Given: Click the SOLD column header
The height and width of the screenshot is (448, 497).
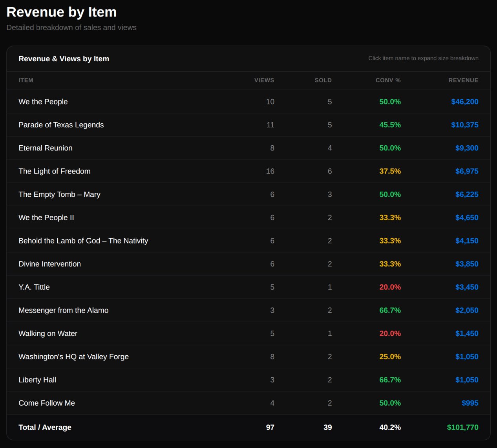Looking at the screenshot, I should click(323, 80).
